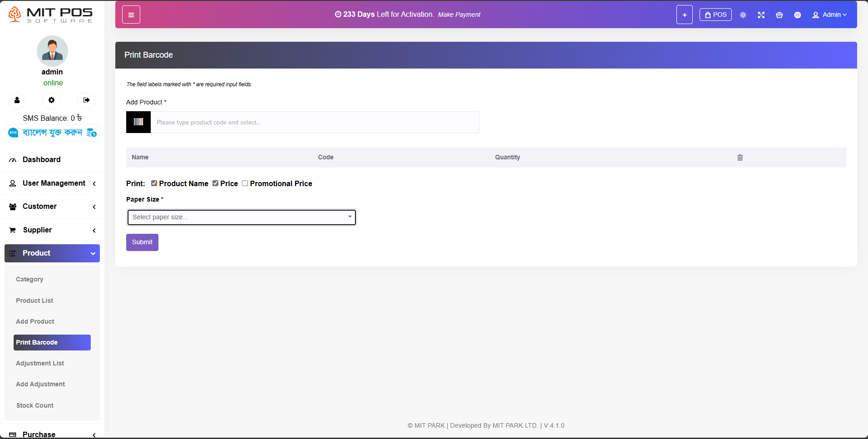Click the hamburger menu toggle button
The height and width of the screenshot is (439, 868).
click(x=131, y=15)
